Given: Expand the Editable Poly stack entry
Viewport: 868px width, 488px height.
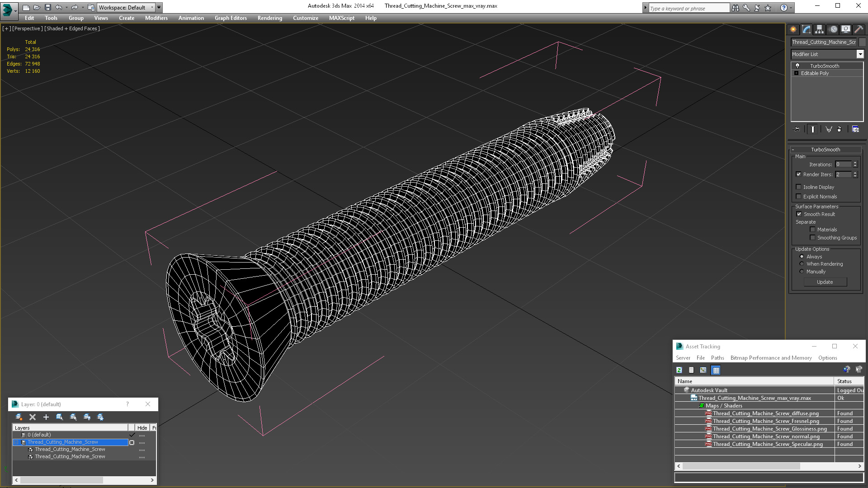Looking at the screenshot, I should point(796,73).
